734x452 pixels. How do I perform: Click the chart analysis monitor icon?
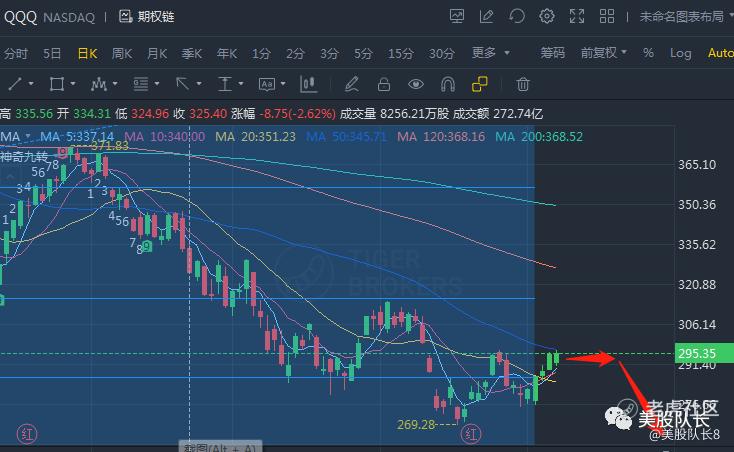point(457,16)
